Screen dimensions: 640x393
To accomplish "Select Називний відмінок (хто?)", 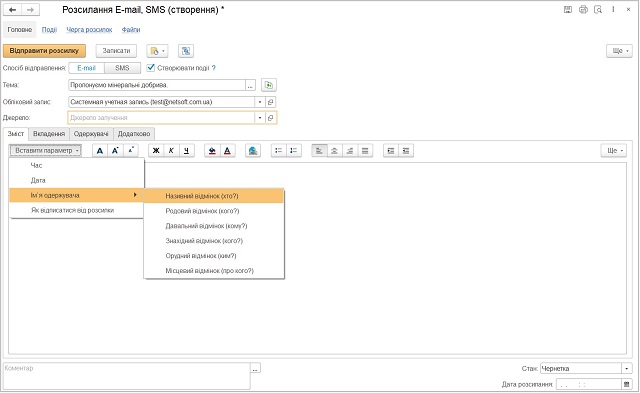I will (x=214, y=196).
